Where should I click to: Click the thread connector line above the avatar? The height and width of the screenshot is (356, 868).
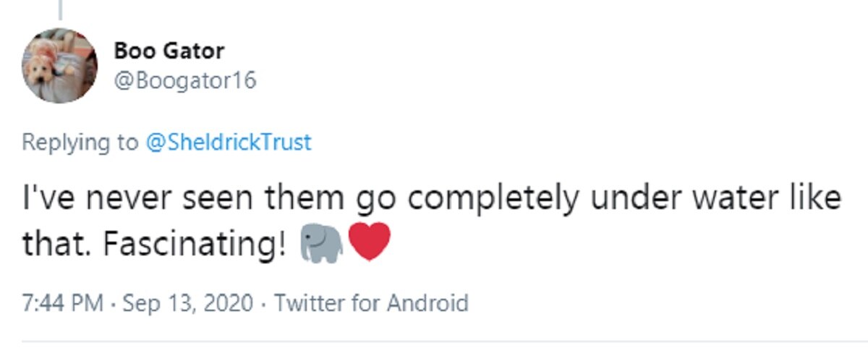point(59,9)
